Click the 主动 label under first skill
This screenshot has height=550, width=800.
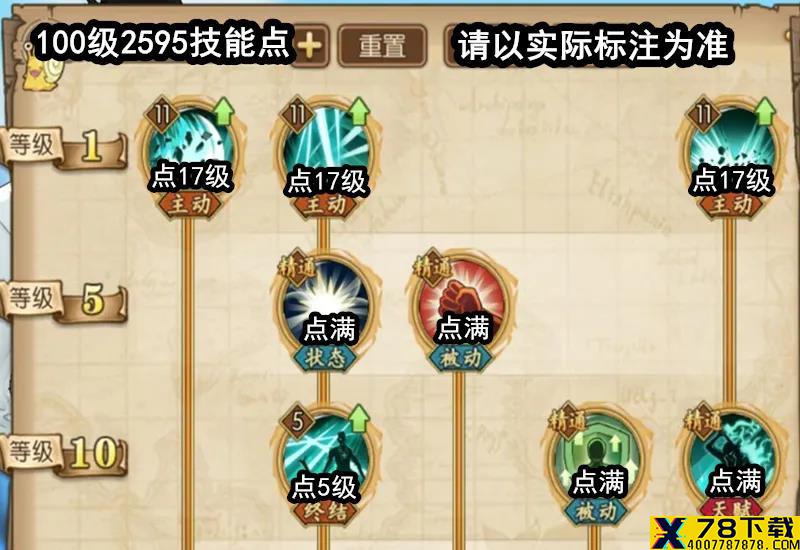click(x=190, y=204)
